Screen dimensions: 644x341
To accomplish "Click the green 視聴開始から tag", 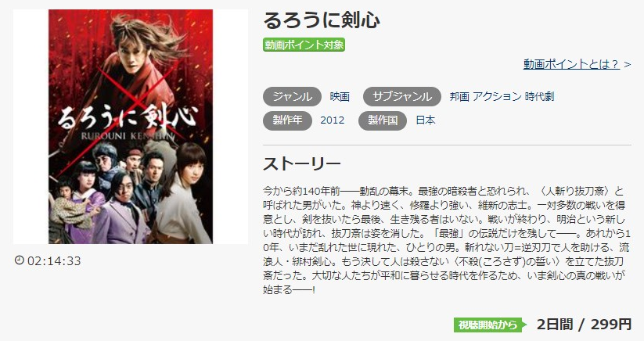I will (x=490, y=325).
